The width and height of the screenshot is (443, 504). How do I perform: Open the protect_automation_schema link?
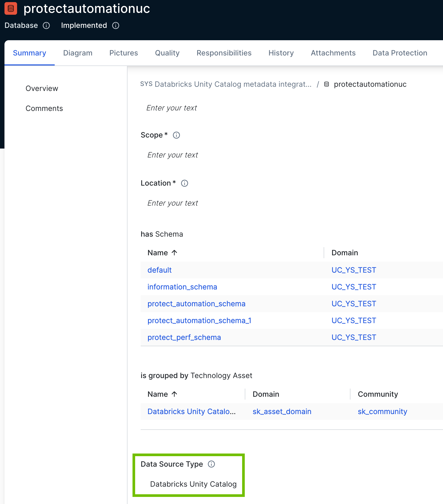point(196,304)
